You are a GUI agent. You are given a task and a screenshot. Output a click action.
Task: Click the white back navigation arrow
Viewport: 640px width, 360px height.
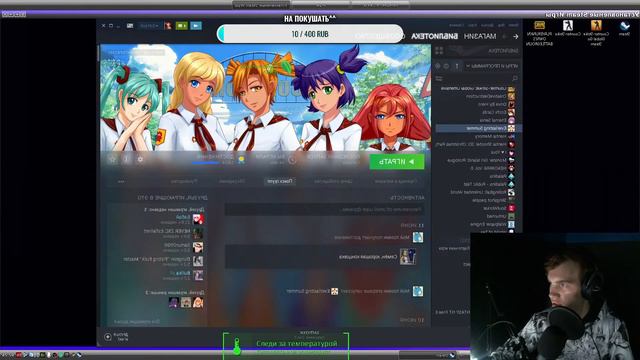[x=516, y=36]
